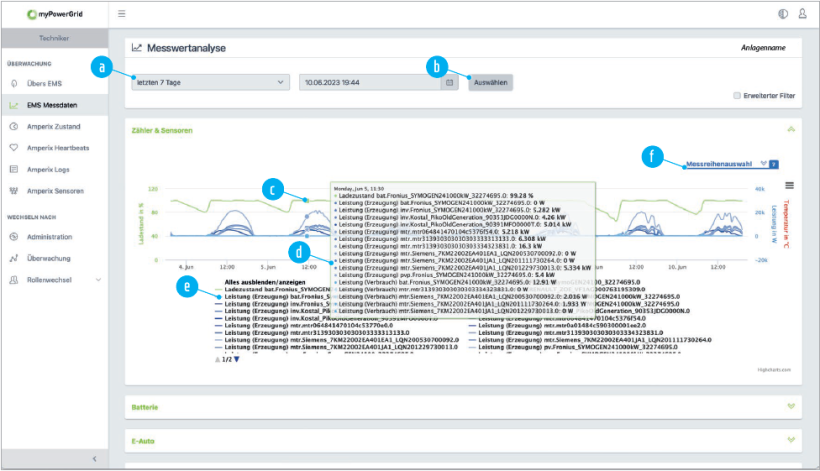The width and height of the screenshot is (820, 471).
Task: Open the chart export menu icon
Action: coord(790,185)
